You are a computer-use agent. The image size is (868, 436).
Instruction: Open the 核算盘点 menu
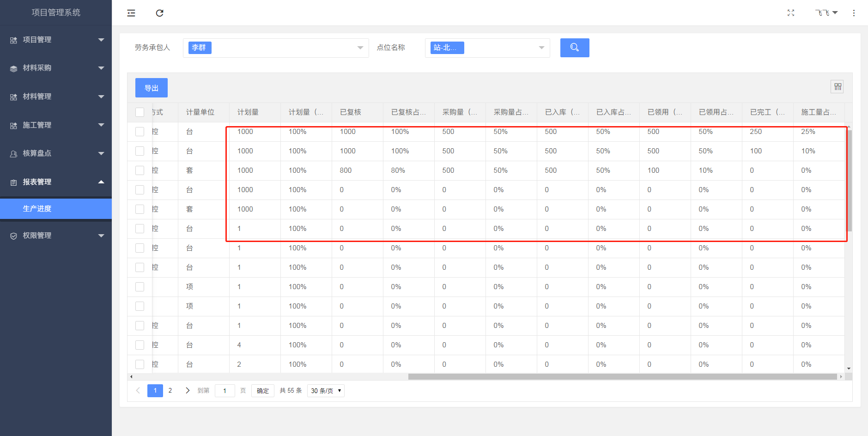coord(56,153)
